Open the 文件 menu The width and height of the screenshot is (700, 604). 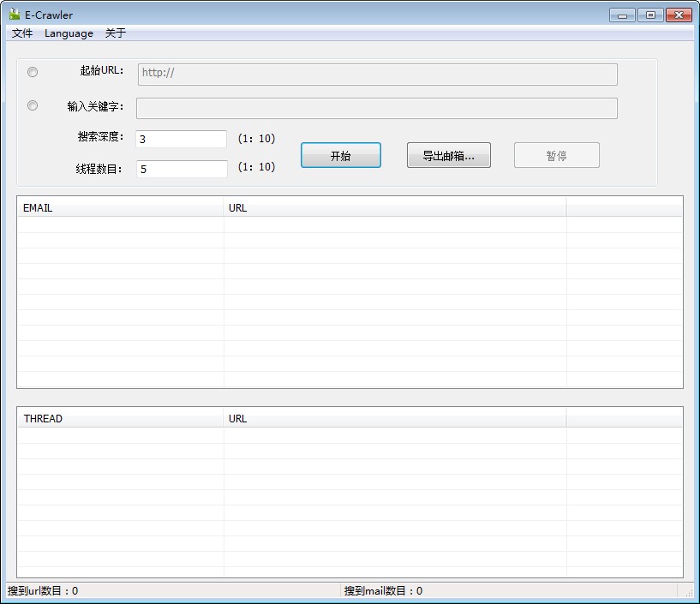coord(21,33)
